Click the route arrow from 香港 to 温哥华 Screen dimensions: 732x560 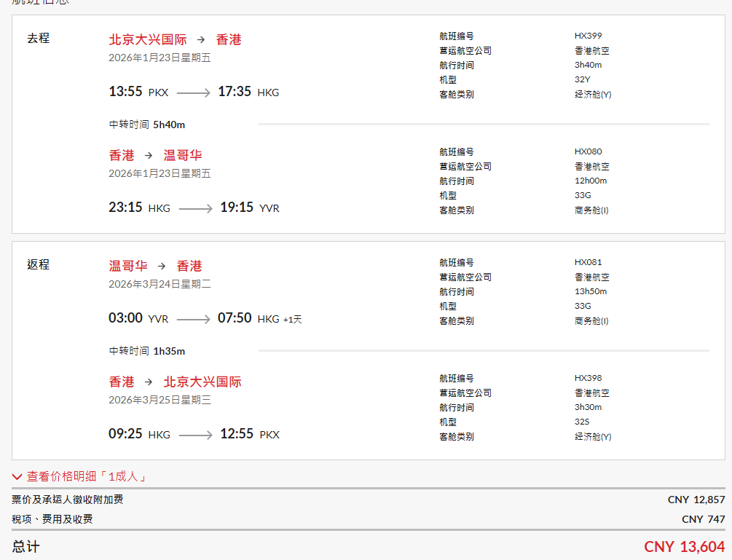[x=149, y=155]
